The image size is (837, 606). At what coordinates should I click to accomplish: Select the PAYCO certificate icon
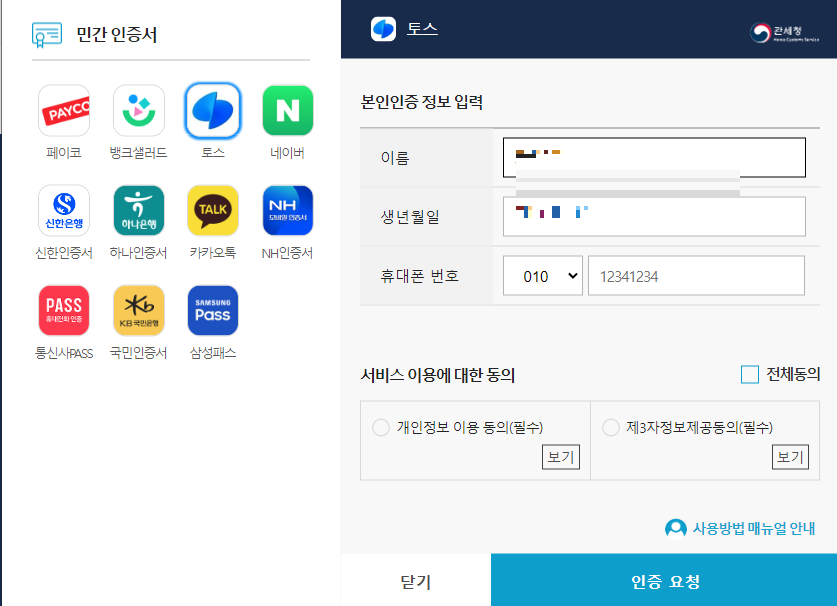64,111
